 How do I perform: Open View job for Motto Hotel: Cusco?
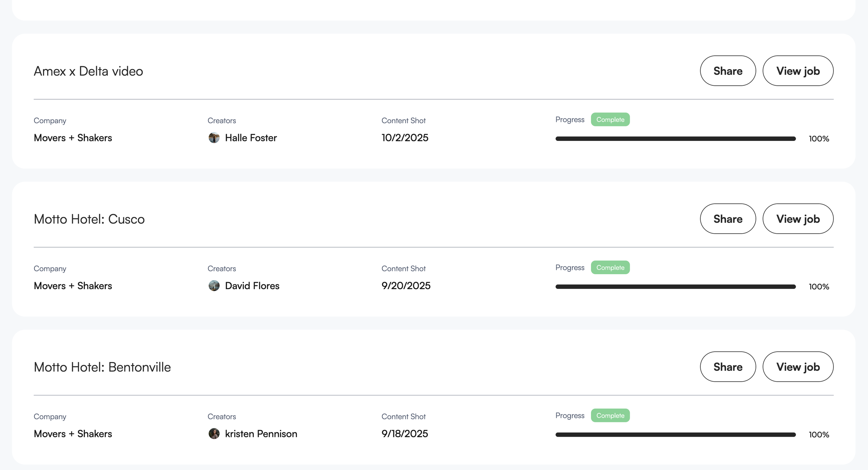coord(798,219)
